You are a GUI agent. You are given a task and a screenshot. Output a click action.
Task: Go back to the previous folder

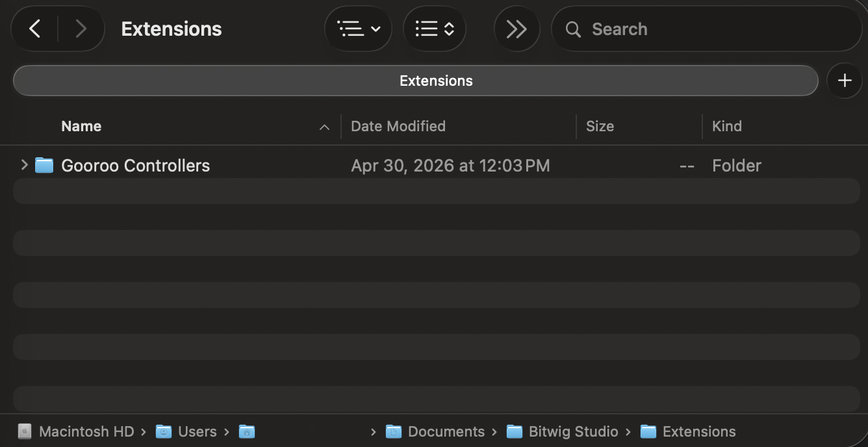click(x=35, y=29)
